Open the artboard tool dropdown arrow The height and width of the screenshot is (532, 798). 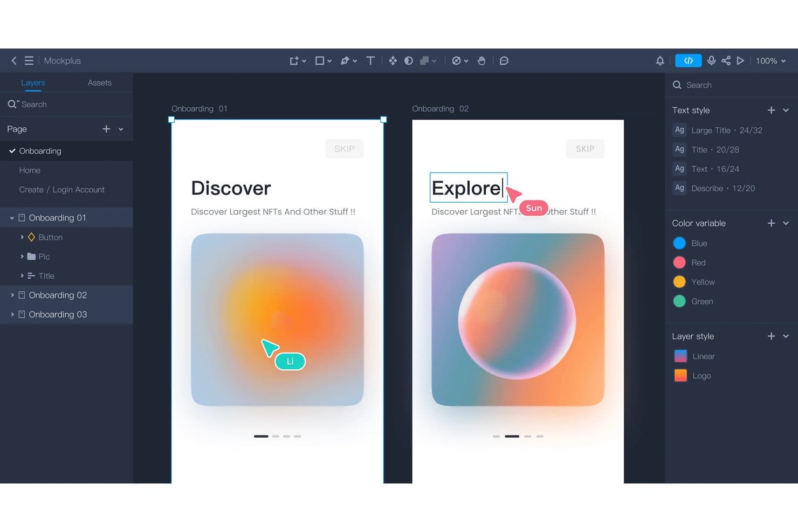[304, 61]
